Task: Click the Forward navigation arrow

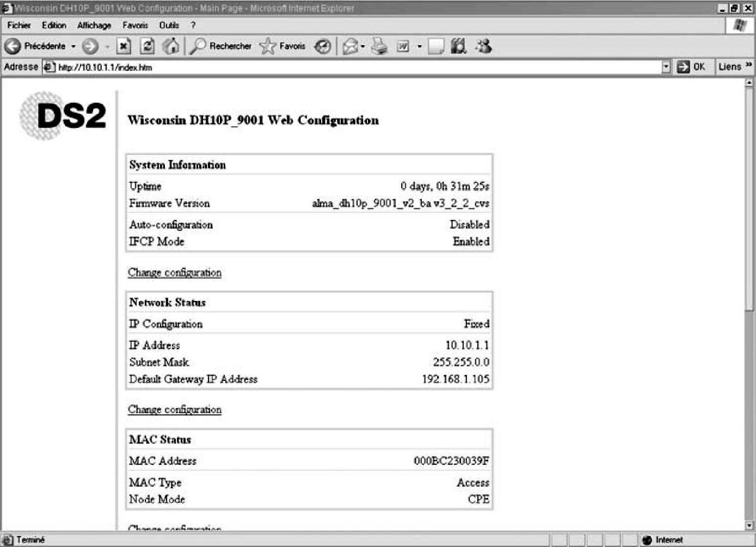Action: 90,46
